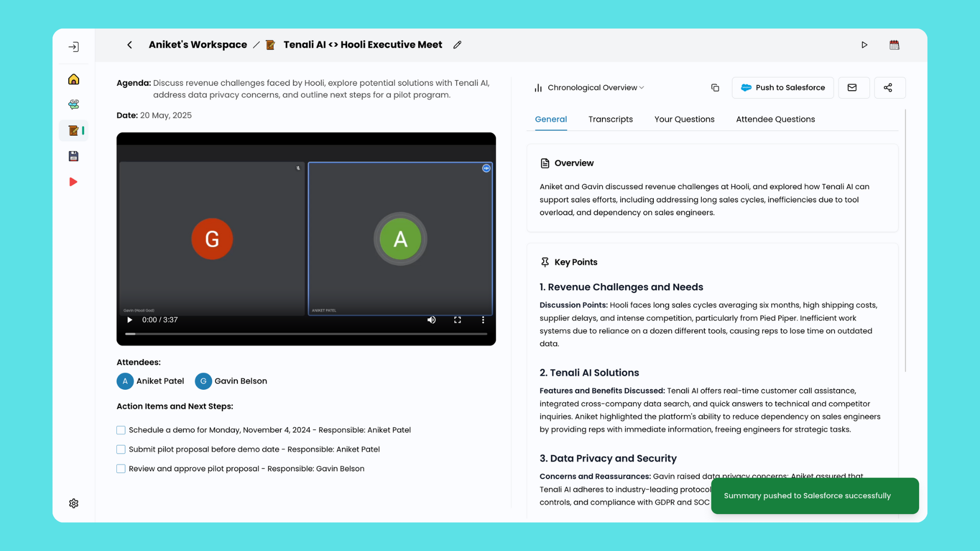
Task: Expand the Chronological Overview dropdown
Action: click(x=592, y=88)
